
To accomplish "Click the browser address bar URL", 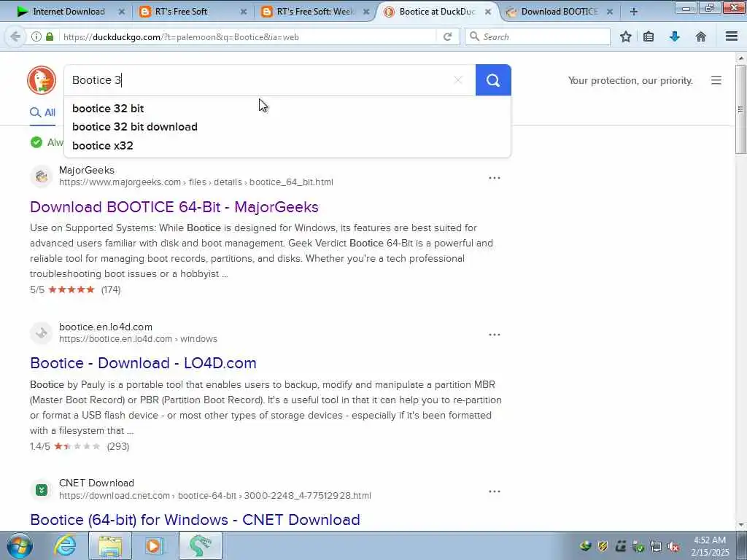I will tap(181, 36).
